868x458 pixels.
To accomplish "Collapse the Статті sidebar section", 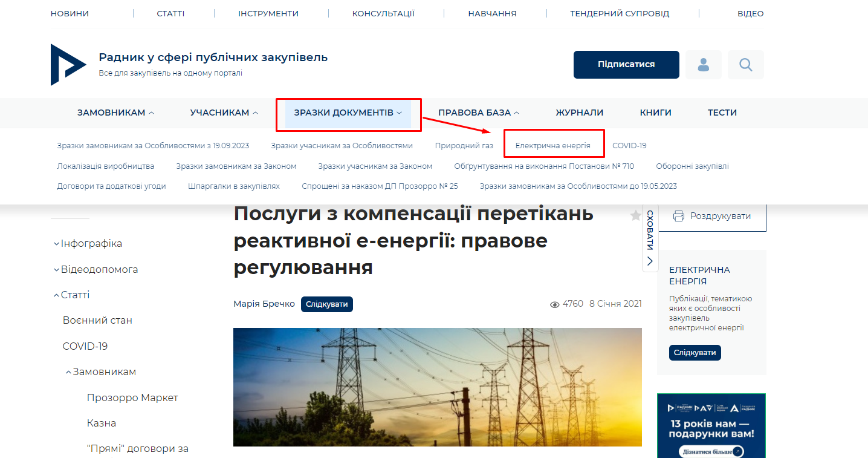I will point(74,295).
